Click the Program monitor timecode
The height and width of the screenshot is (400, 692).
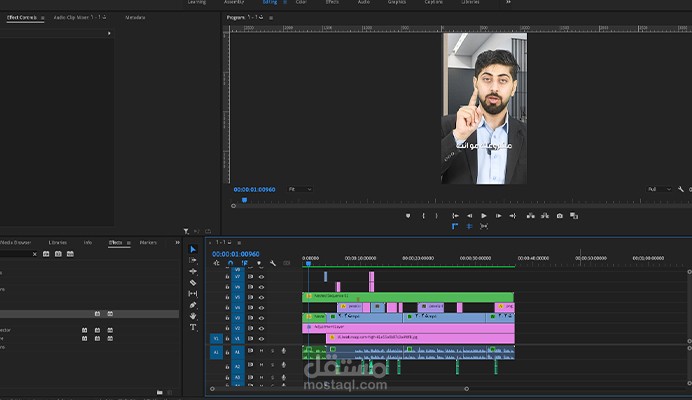coord(254,189)
